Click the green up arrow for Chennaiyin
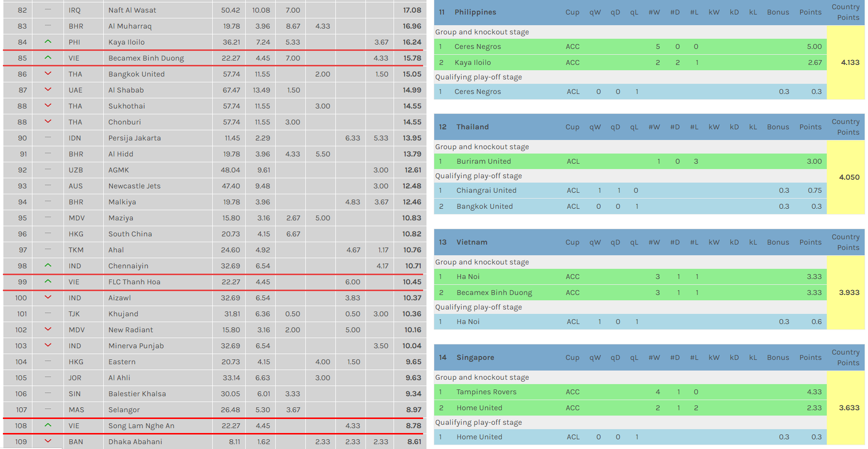Image resolution: width=868 pixels, height=449 pixels. (47, 265)
